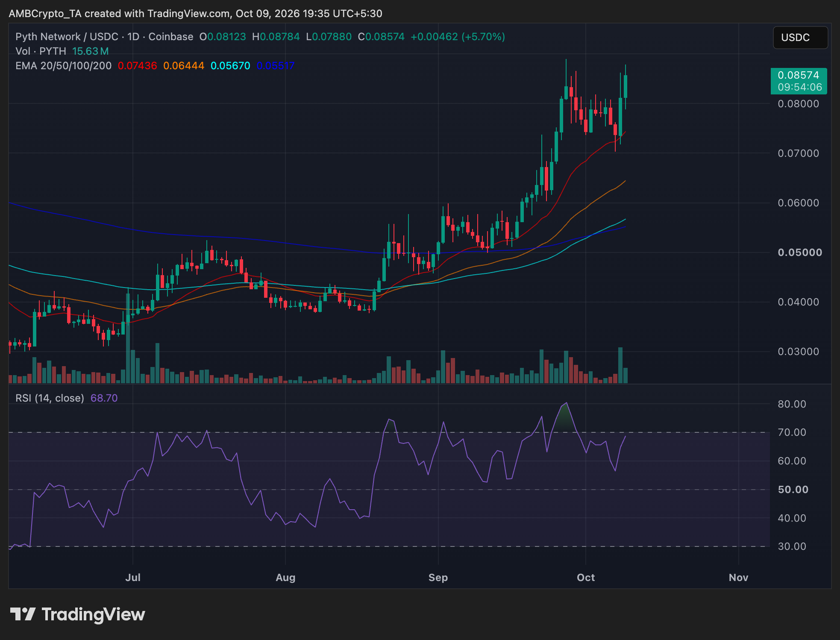Click the USDC currency button
Viewport: 840px width, 640px height.
coord(800,38)
